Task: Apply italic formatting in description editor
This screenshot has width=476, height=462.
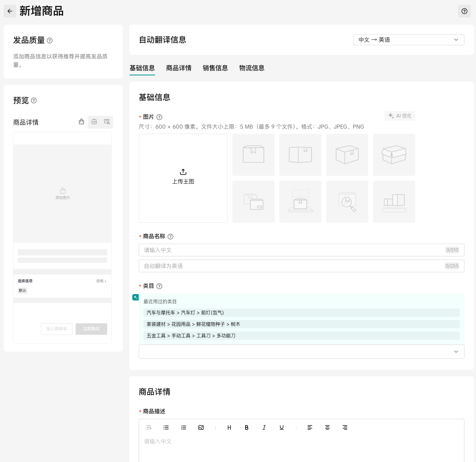Action: 264,427
